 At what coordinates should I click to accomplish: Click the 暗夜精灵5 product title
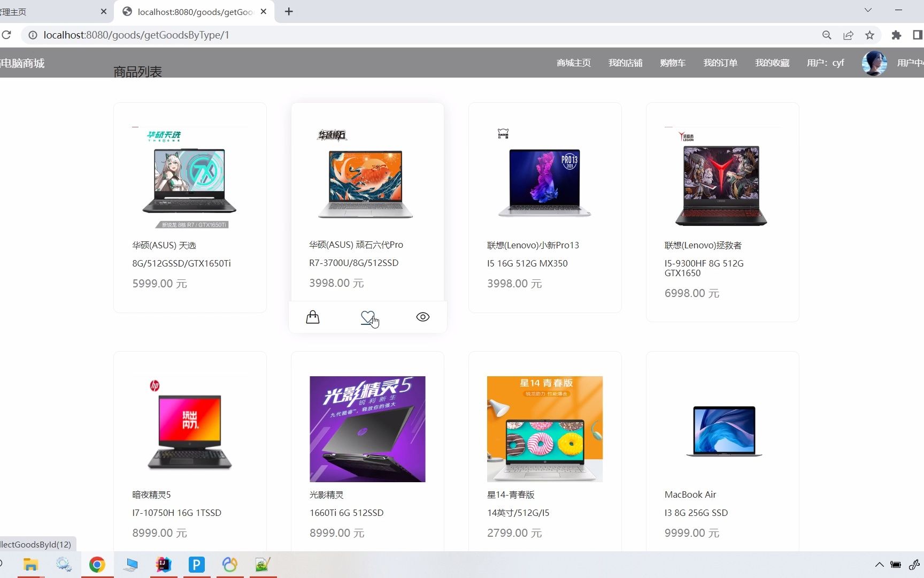tap(151, 495)
